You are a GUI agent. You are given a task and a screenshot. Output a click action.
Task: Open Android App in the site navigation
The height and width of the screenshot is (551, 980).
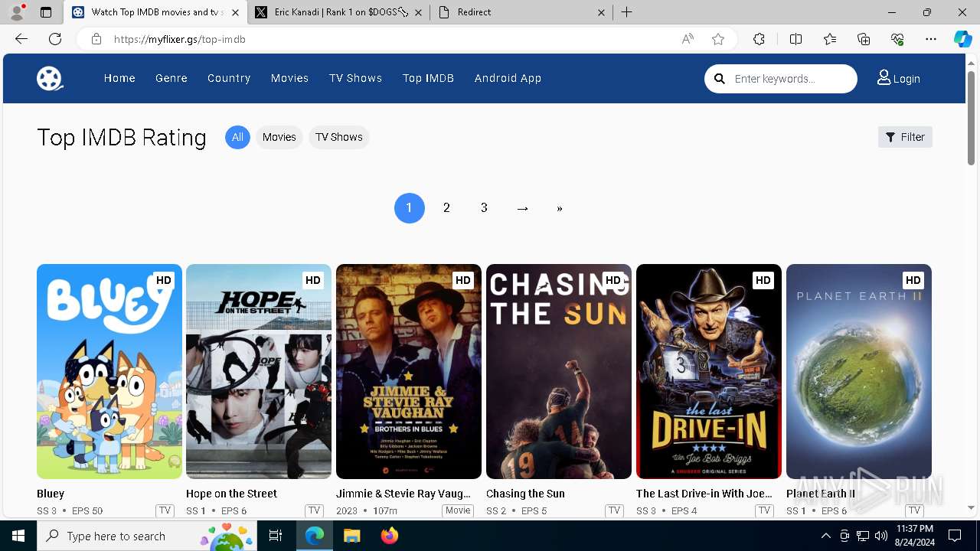coord(508,78)
